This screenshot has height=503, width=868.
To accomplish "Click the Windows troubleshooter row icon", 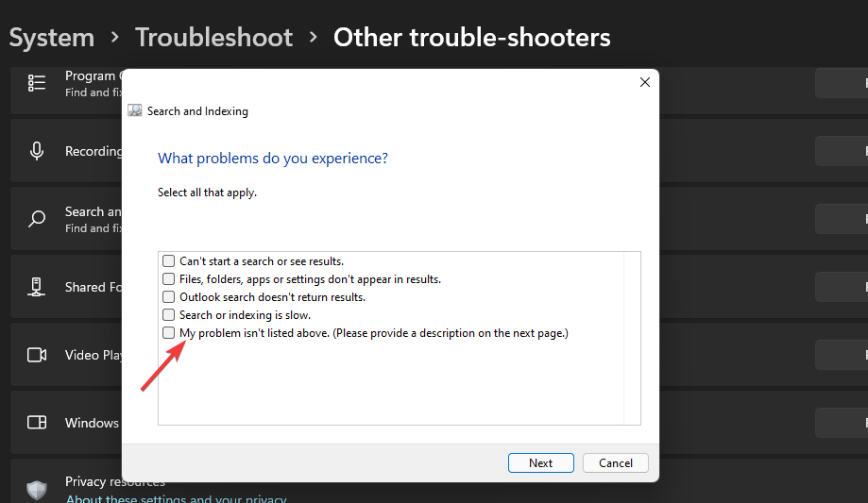I will click(x=37, y=423).
